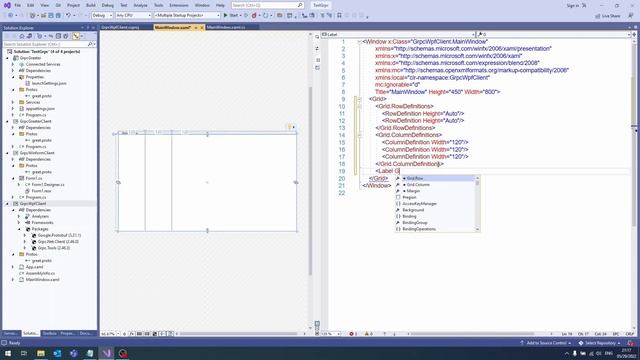Collapse Grid.RowDefinitions outline at line 10

pyautogui.click(x=359, y=106)
